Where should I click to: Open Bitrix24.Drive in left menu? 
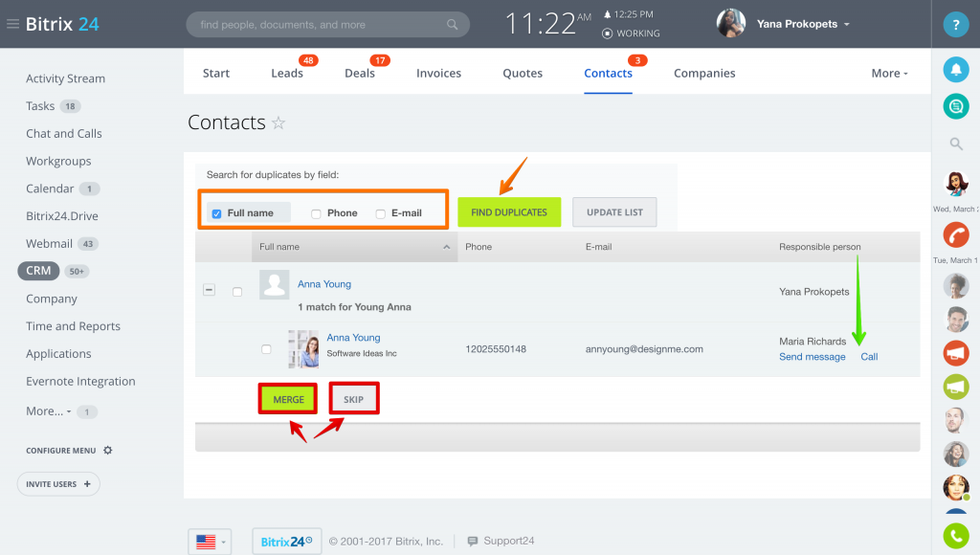tap(62, 216)
